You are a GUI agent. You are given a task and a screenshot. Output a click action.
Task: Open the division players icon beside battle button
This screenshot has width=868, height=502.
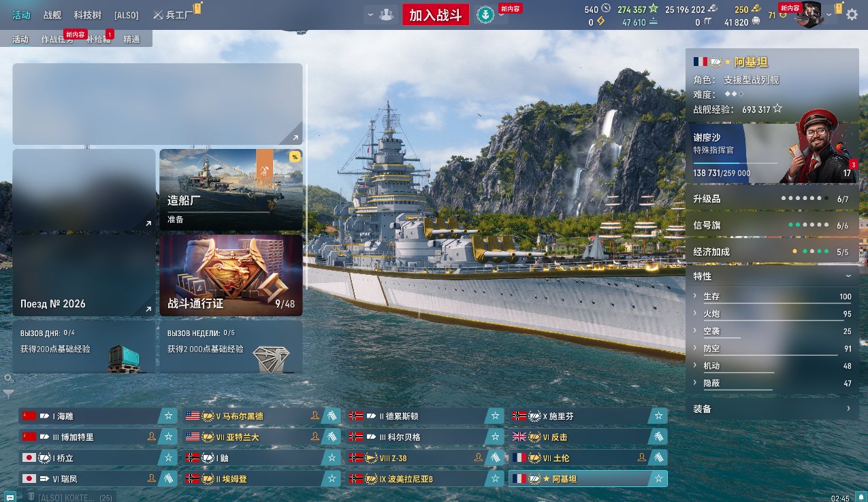(387, 14)
